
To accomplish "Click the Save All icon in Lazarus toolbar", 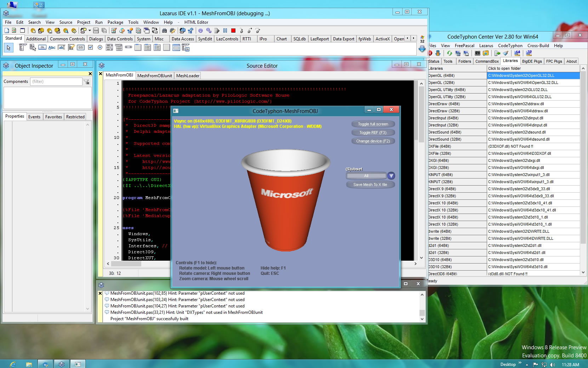I will pos(104,30).
